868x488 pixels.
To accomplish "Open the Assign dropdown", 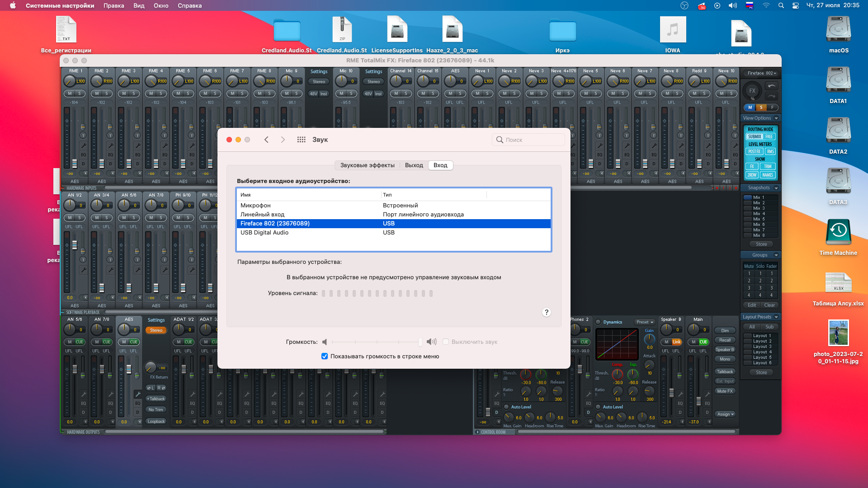I will coord(725,414).
